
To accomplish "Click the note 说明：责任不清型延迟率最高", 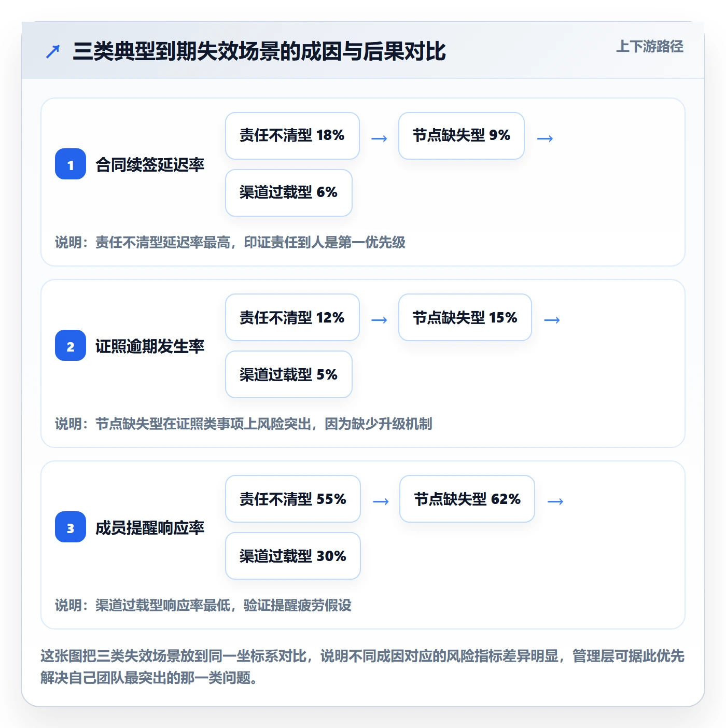I will point(230,242).
